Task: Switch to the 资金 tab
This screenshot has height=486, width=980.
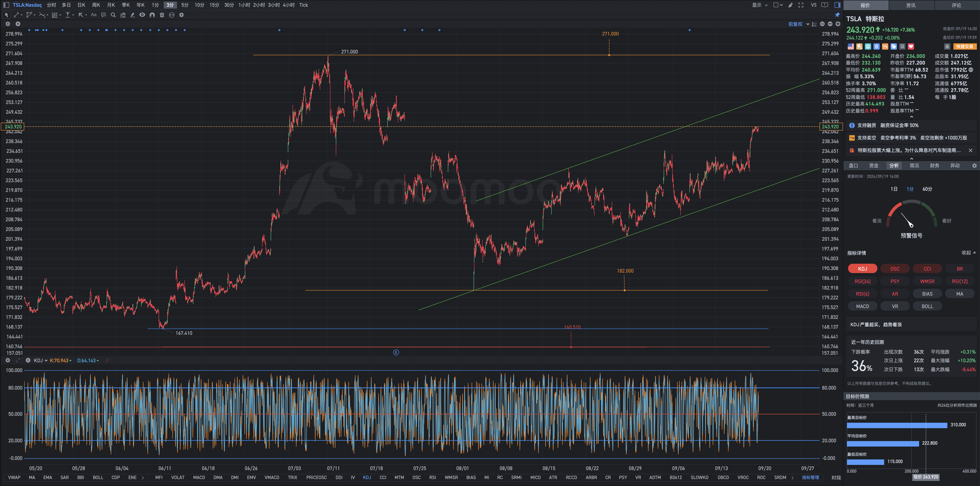Action: click(873, 165)
